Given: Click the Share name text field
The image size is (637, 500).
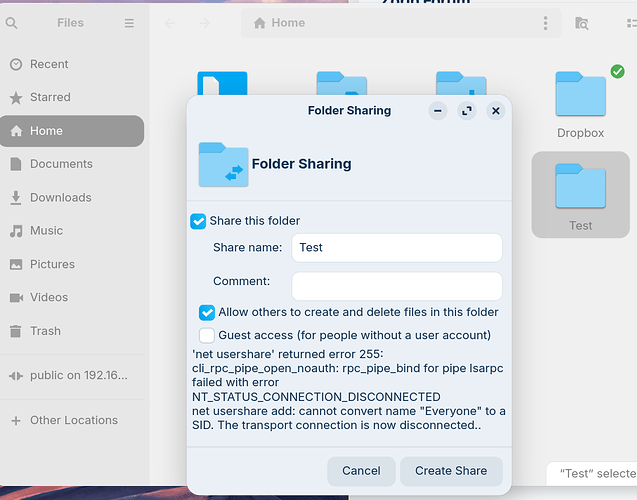Looking at the screenshot, I should pyautogui.click(x=396, y=248).
